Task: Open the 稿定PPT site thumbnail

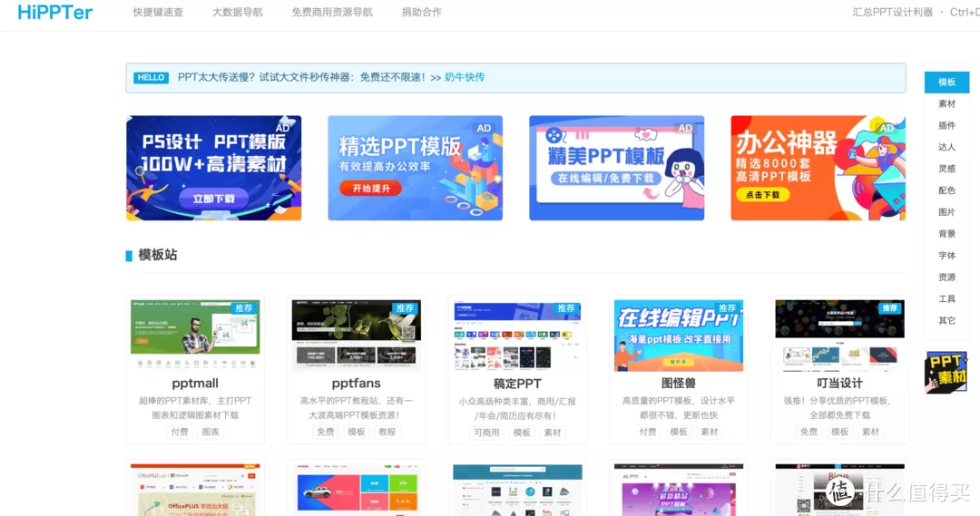Action: 517,335
